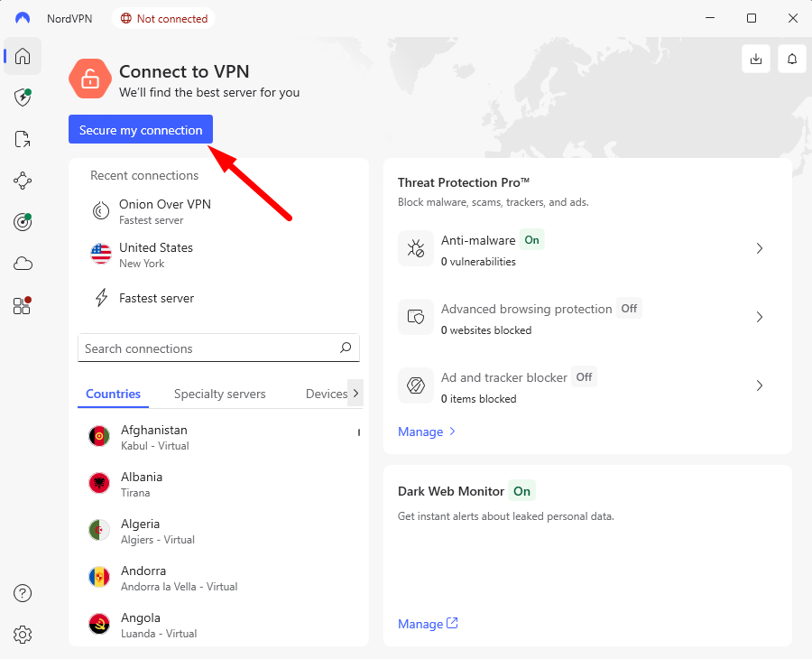Open the apps grid icon with red dot
This screenshot has height=659, width=812.
point(23,305)
